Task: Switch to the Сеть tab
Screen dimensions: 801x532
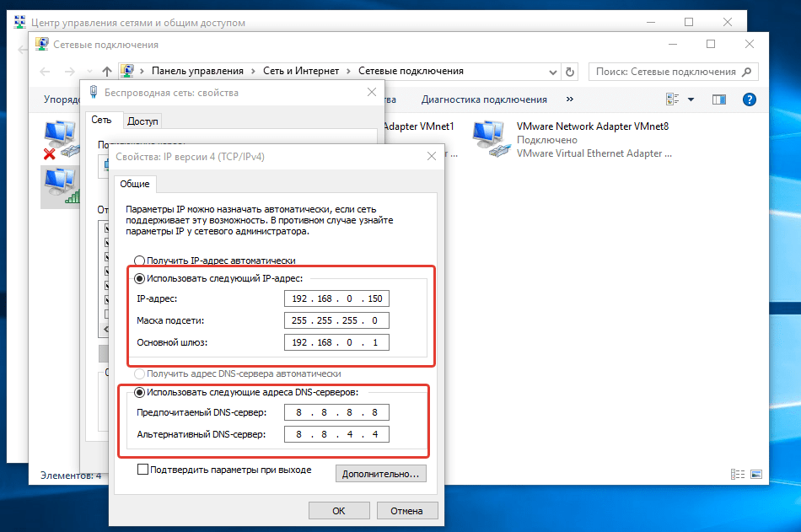Action: (102, 120)
